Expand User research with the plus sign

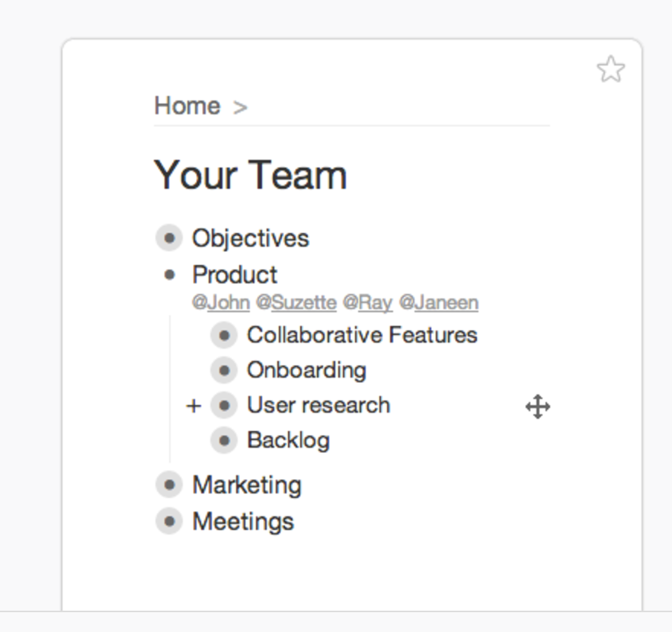click(x=194, y=406)
